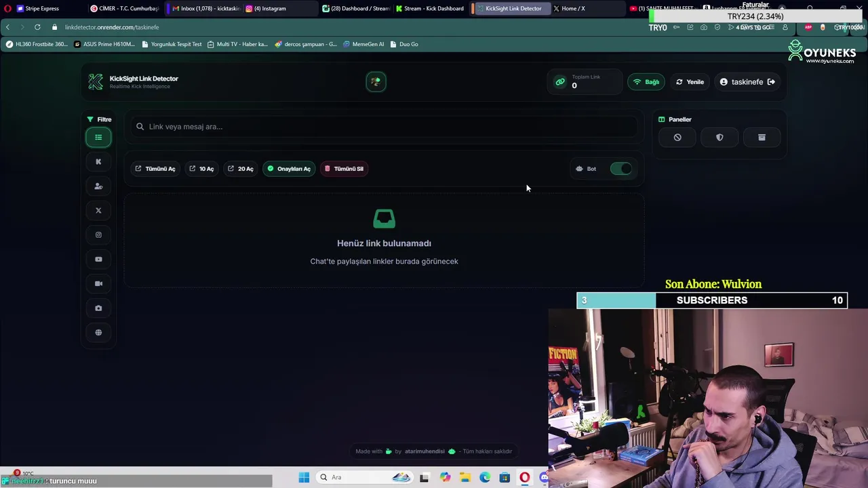The image size is (868, 488).
Task: Switch to the Stream - Kick Dashboard tab
Action: 430,8
